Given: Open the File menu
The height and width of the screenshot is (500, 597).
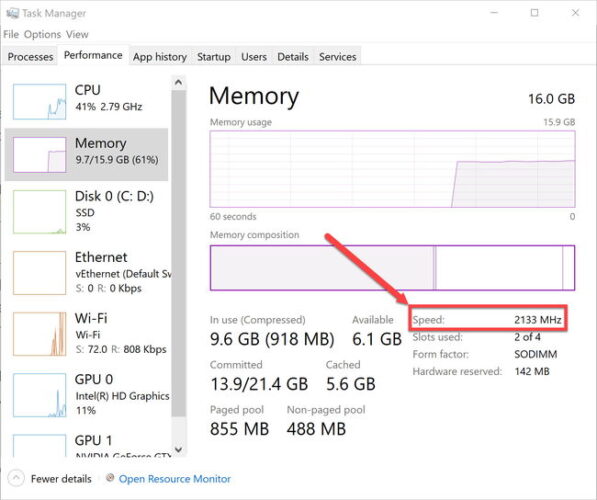Looking at the screenshot, I should click(11, 34).
